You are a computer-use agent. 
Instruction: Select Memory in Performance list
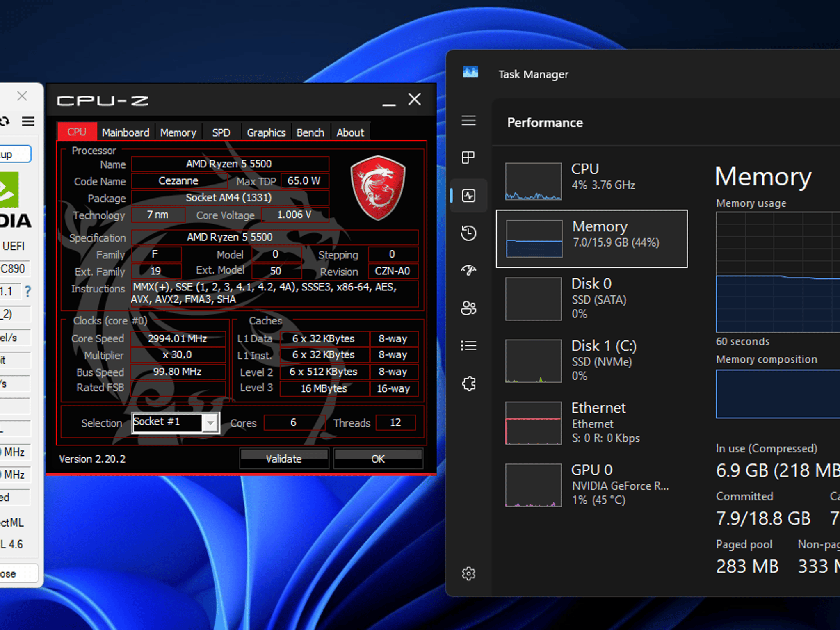pos(591,239)
